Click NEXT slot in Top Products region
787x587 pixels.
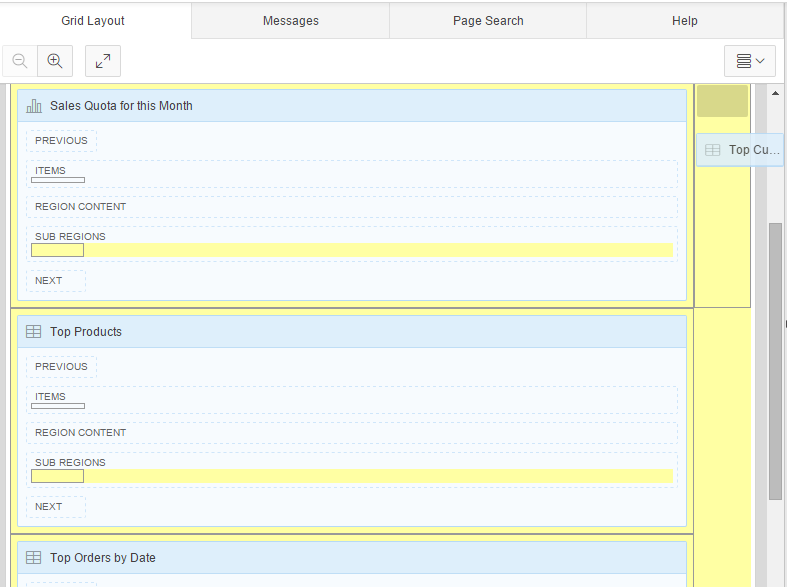tap(49, 507)
